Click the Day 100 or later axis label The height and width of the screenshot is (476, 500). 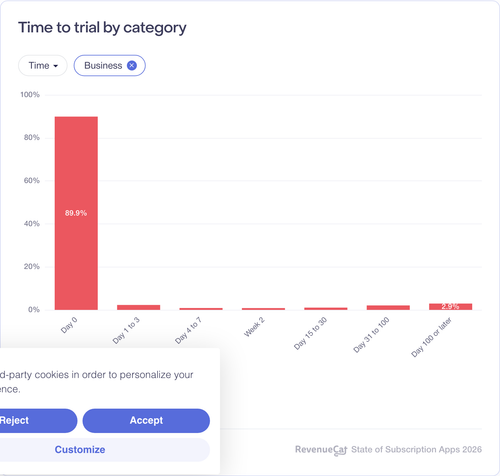point(431,337)
